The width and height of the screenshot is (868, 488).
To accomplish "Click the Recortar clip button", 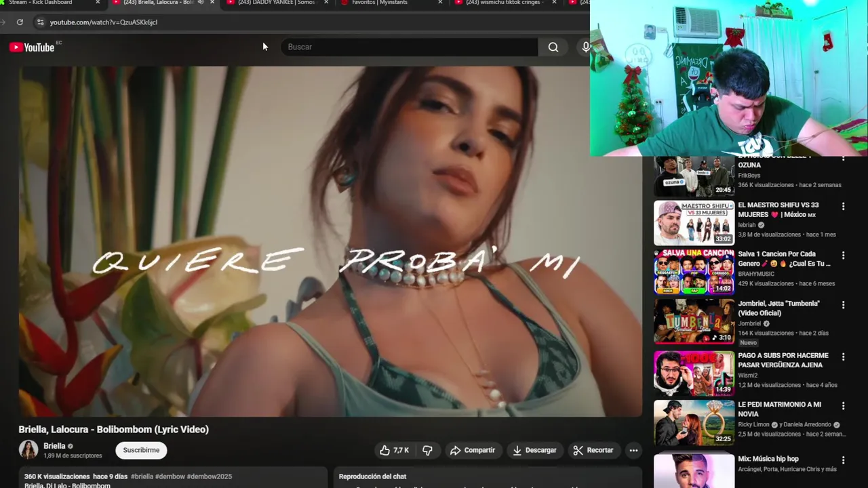I will pos(593,450).
